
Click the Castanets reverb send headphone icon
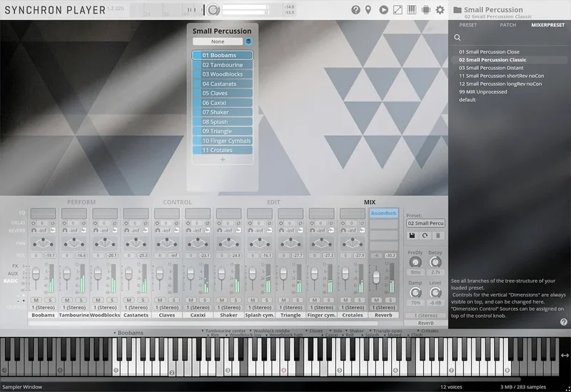(x=127, y=230)
